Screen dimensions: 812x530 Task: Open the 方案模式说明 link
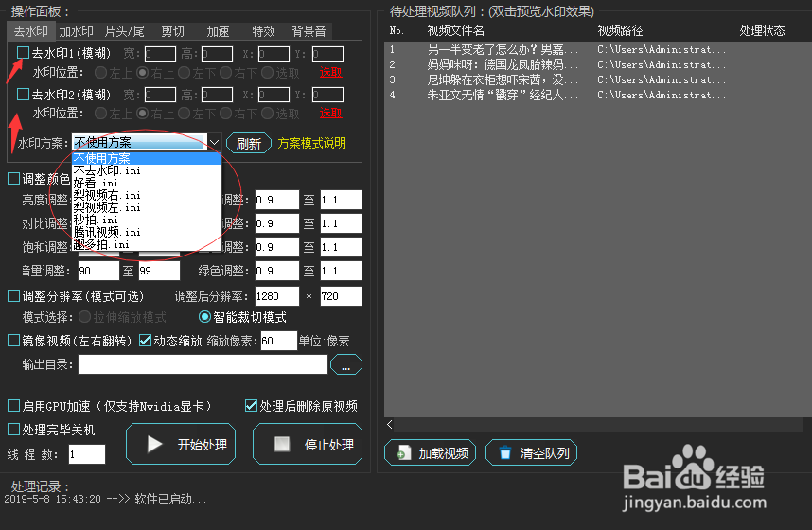tap(311, 143)
